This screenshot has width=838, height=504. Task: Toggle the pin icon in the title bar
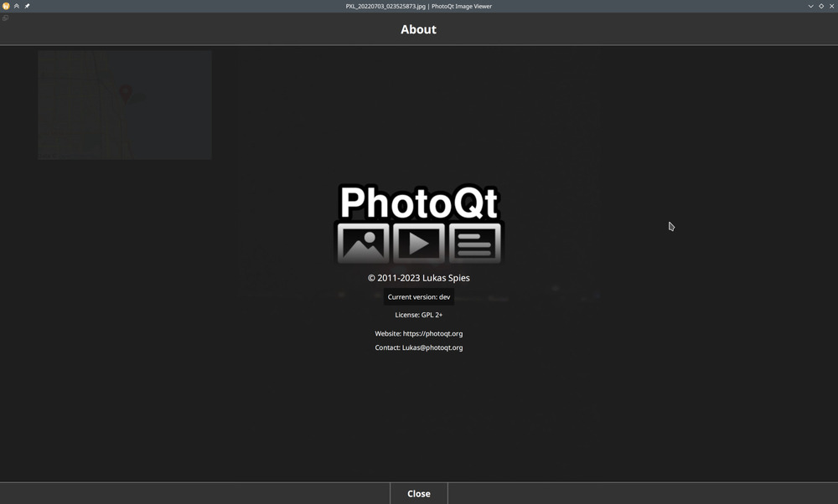pyautogui.click(x=27, y=6)
